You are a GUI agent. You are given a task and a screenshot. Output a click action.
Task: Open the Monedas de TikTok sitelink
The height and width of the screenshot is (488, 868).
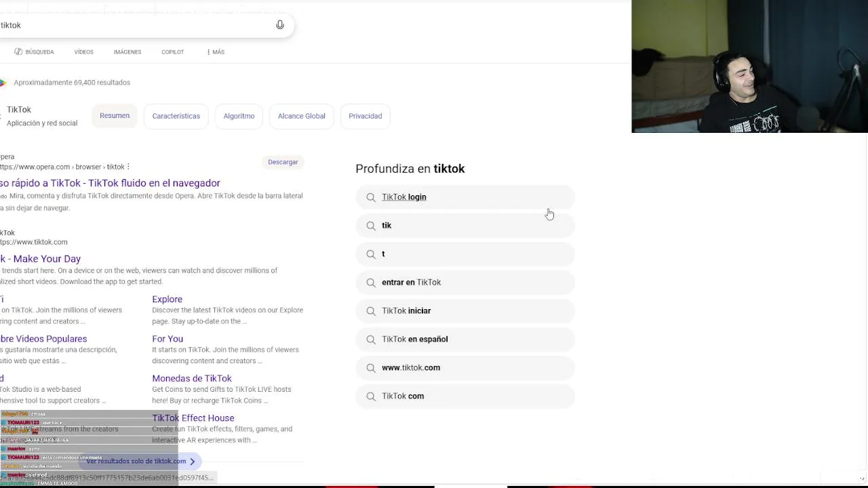click(192, 378)
